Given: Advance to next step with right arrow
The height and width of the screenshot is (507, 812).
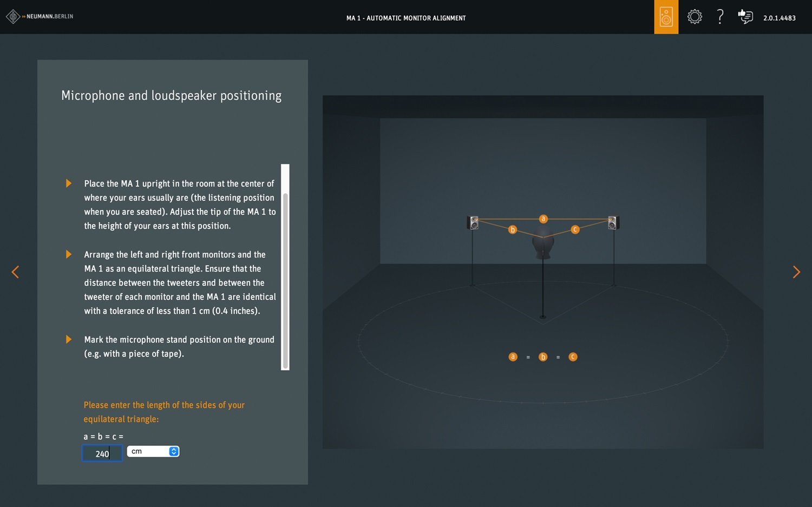Looking at the screenshot, I should click(x=796, y=272).
